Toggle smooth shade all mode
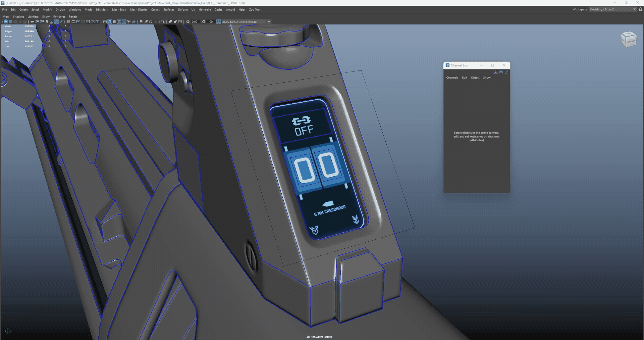Image resolution: width=644 pixels, height=340 pixels. tap(110, 21)
